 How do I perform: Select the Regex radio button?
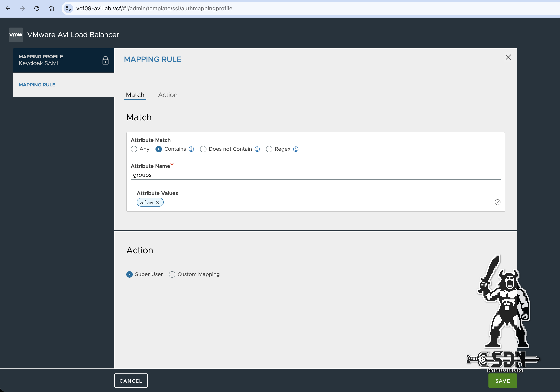269,149
